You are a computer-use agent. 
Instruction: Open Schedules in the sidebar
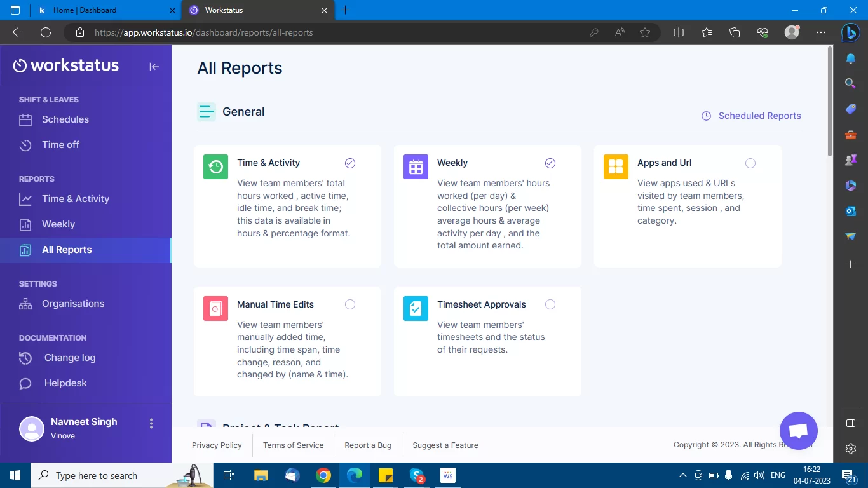pos(65,119)
